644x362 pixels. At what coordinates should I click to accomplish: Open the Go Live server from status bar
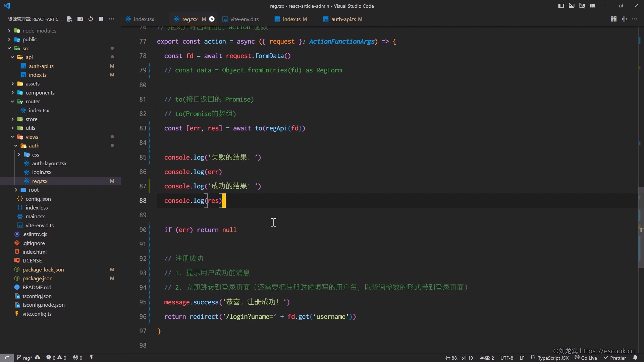(x=586, y=358)
